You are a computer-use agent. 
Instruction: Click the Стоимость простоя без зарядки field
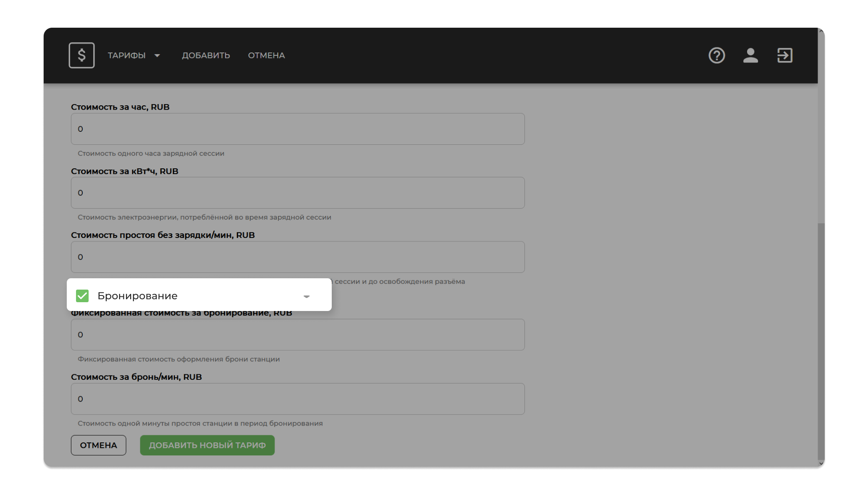click(298, 257)
